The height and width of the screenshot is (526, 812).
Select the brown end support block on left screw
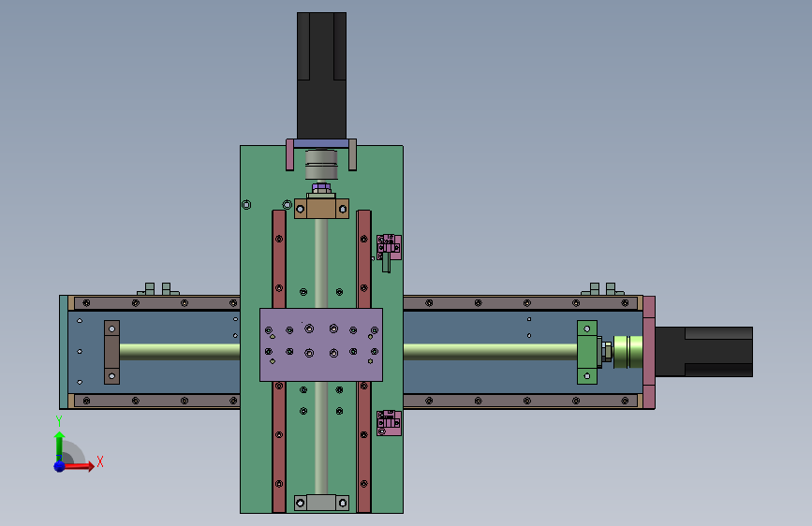(x=111, y=352)
